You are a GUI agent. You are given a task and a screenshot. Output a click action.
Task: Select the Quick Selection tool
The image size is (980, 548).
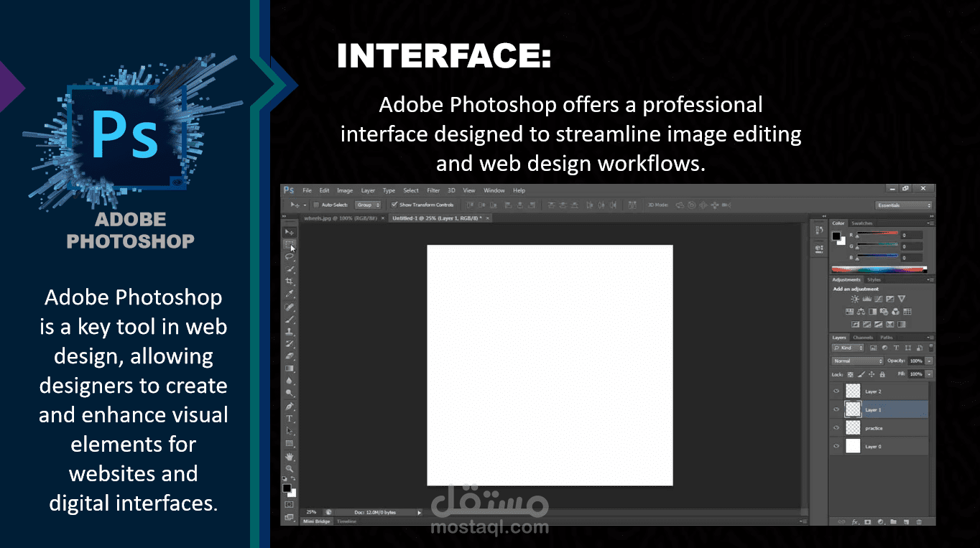pyautogui.click(x=289, y=269)
